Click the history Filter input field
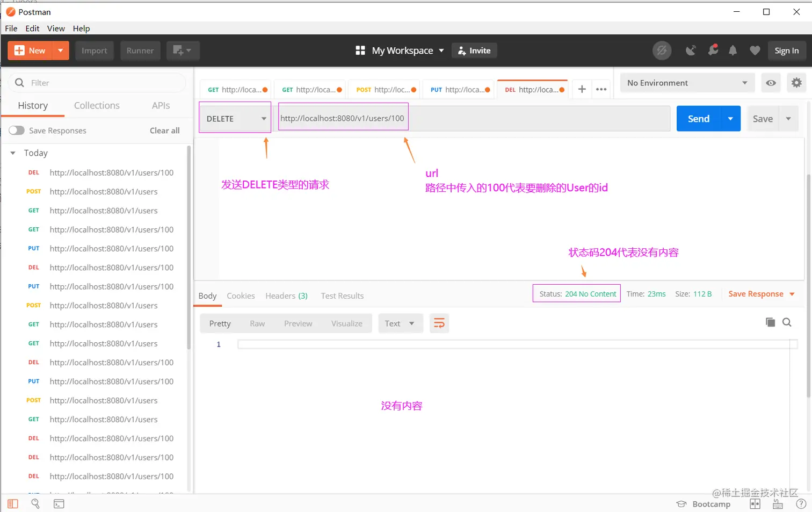812x512 pixels. (97, 83)
